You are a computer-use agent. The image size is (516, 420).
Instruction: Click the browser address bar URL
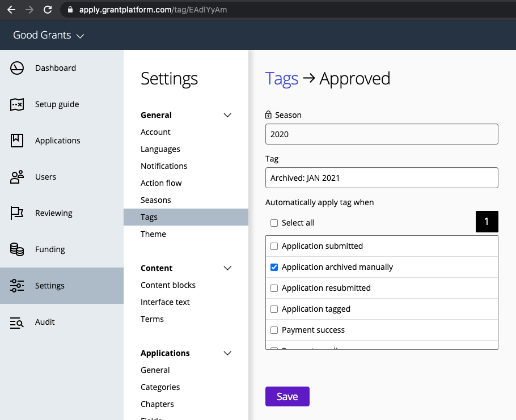pos(153,10)
